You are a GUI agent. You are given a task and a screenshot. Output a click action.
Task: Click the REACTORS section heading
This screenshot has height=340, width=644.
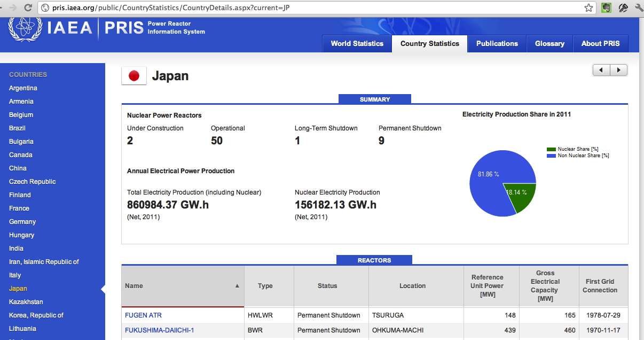pyautogui.click(x=374, y=260)
